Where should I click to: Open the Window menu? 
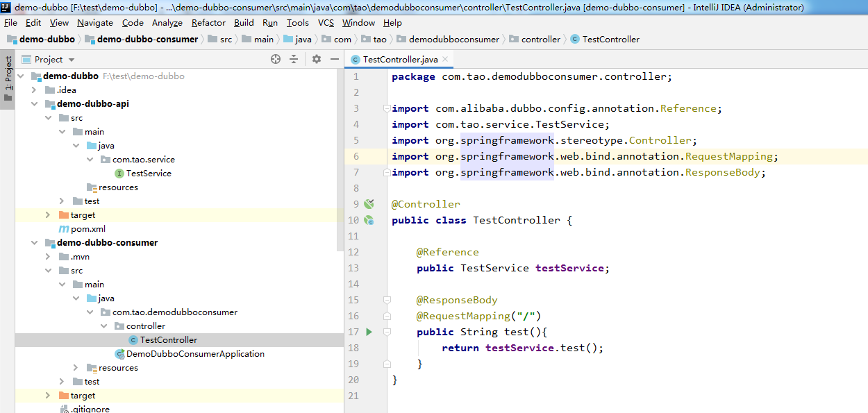[359, 23]
